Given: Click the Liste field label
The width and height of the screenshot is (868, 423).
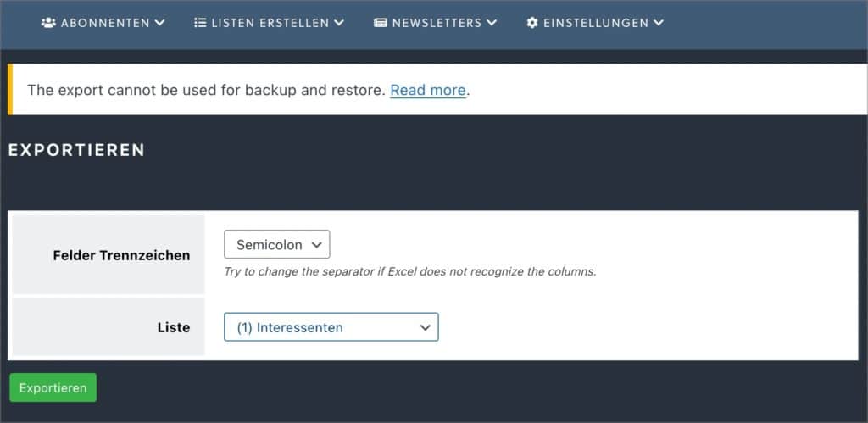Looking at the screenshot, I should click(174, 327).
